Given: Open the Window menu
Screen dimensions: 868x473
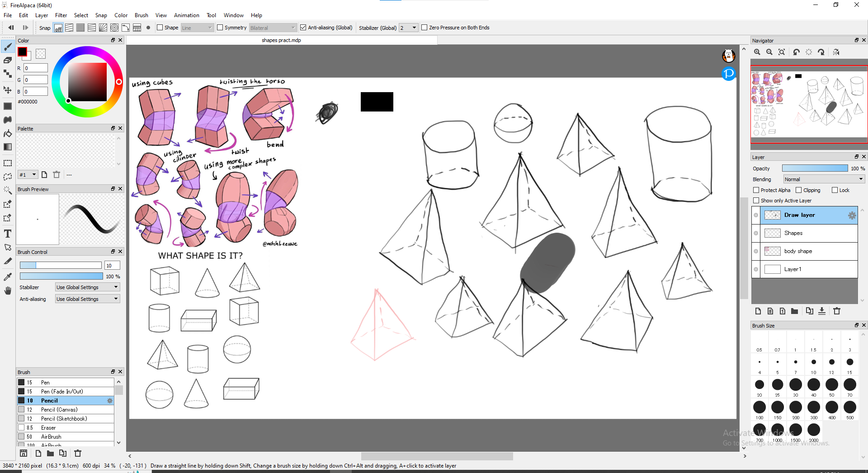Looking at the screenshot, I should pos(233,15).
